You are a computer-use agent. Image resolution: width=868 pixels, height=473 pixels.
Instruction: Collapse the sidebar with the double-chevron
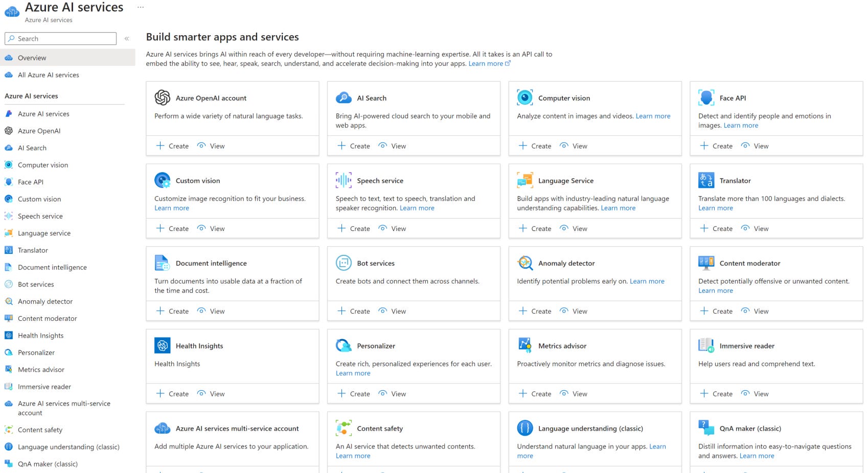[127, 38]
